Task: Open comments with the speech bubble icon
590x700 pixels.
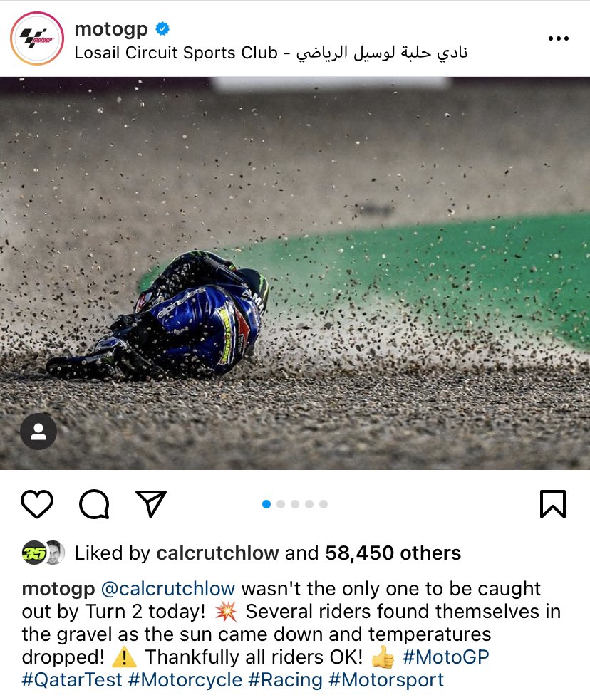Action: [x=94, y=504]
